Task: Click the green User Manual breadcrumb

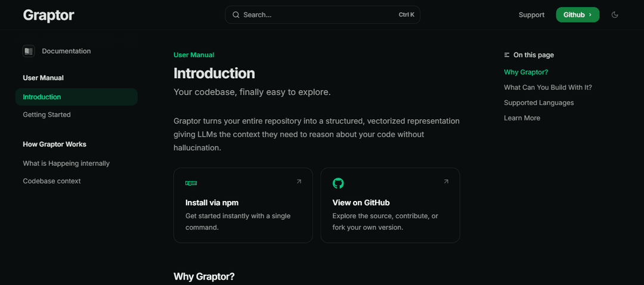Action: pyautogui.click(x=194, y=55)
